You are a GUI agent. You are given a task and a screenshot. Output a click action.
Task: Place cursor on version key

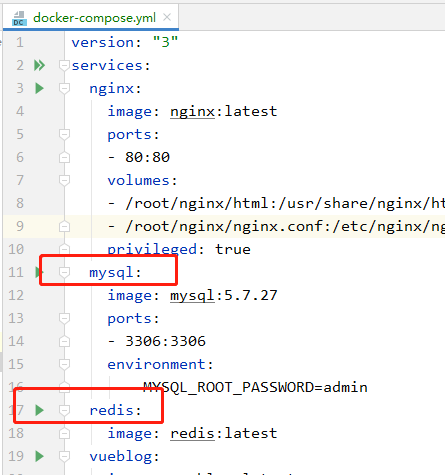(103, 42)
